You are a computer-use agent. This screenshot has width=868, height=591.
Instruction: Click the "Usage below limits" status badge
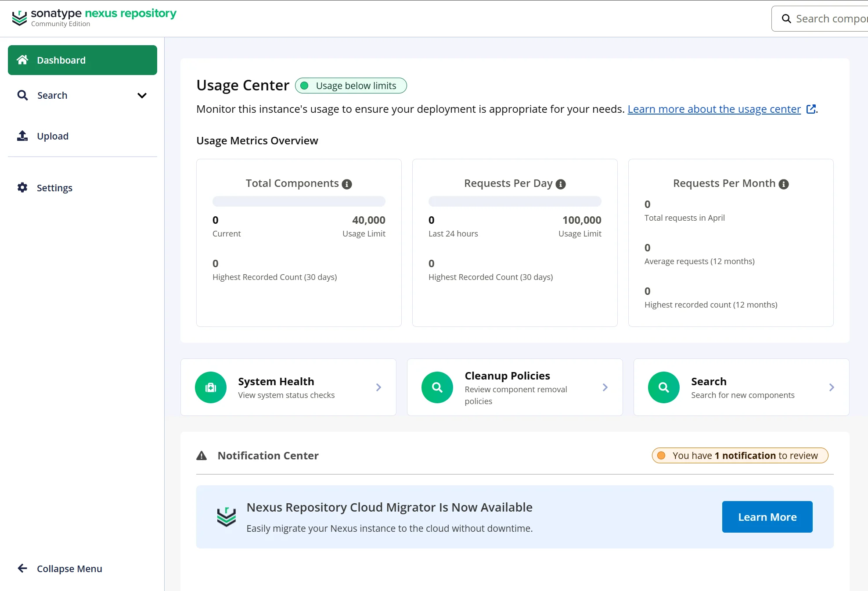click(351, 86)
